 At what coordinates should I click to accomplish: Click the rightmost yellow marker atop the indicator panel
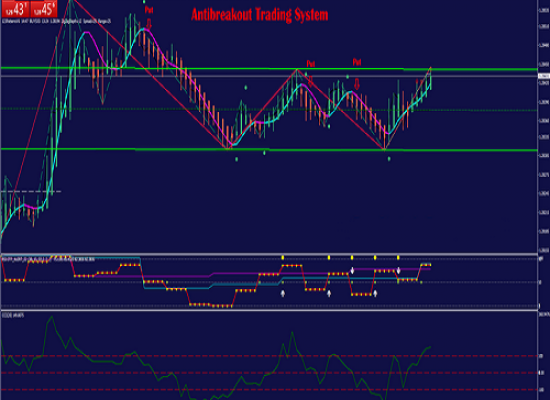(x=398, y=258)
